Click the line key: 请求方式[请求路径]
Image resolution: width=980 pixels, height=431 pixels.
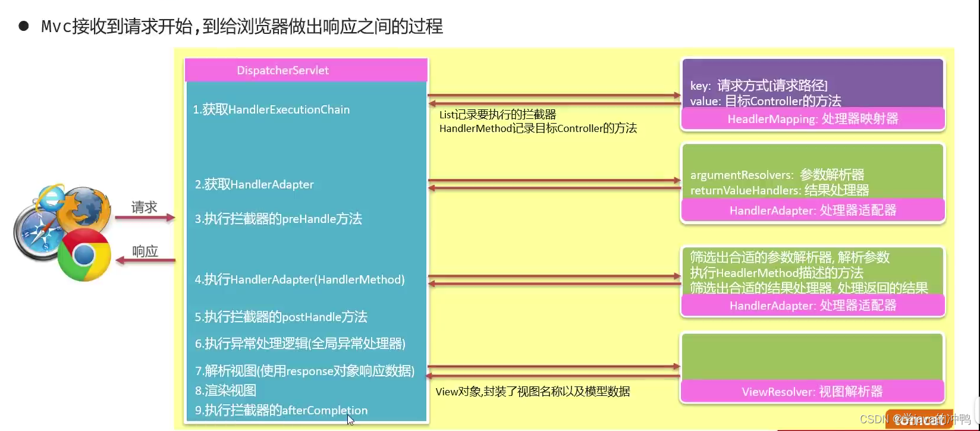[759, 86]
